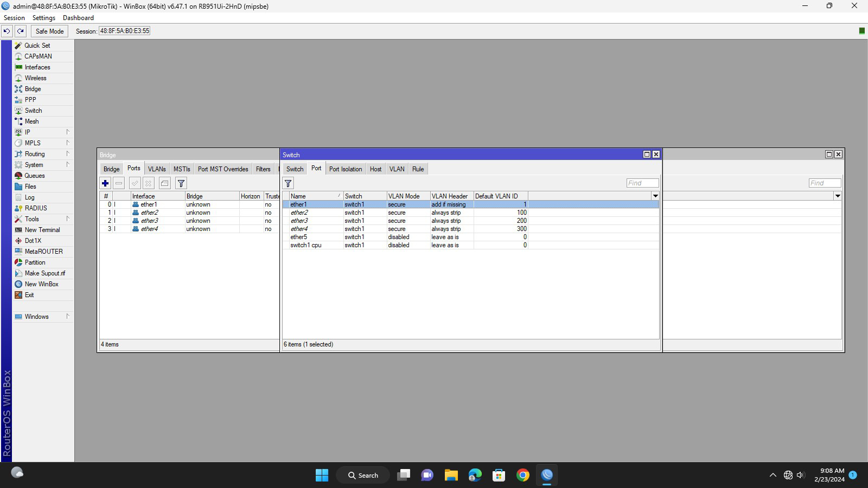Select ether3 row in Bridge Ports list
The image size is (868, 488).
(189, 221)
